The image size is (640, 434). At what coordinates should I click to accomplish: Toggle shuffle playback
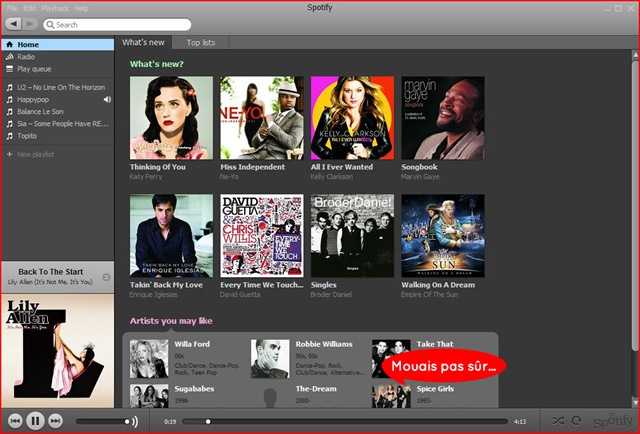point(558,421)
